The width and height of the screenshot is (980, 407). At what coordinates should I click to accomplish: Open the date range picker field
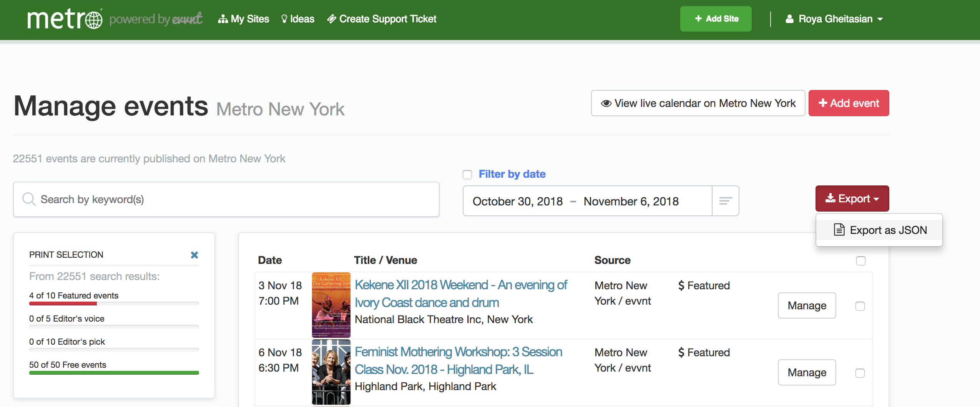tap(587, 201)
